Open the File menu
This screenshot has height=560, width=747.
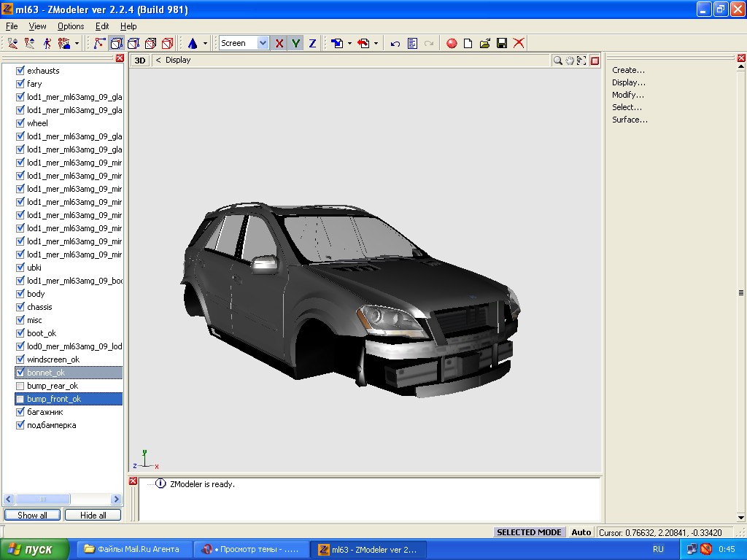point(12,26)
